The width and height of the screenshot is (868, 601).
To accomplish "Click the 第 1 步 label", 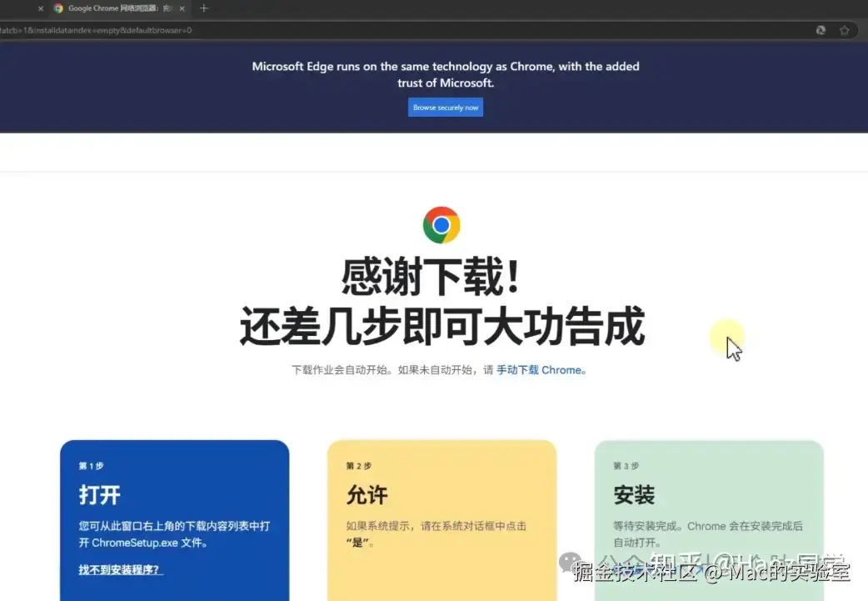I will pos(91,466).
